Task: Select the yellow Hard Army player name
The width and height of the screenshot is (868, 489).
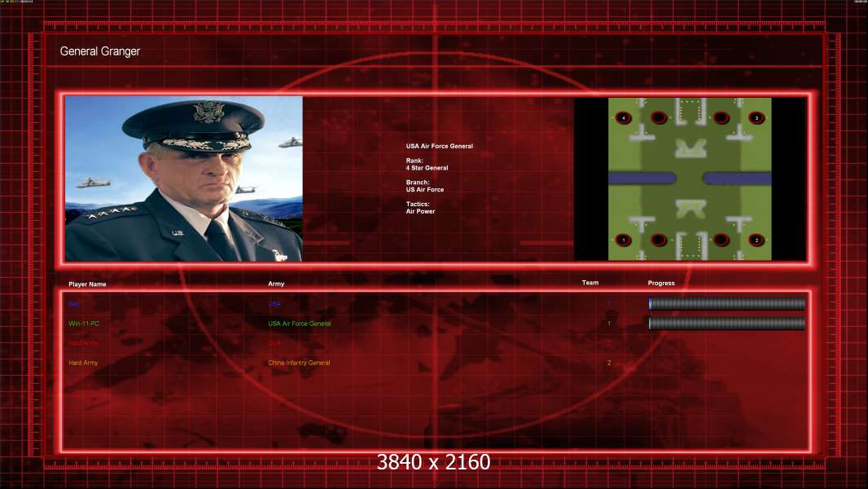Action: click(x=83, y=363)
